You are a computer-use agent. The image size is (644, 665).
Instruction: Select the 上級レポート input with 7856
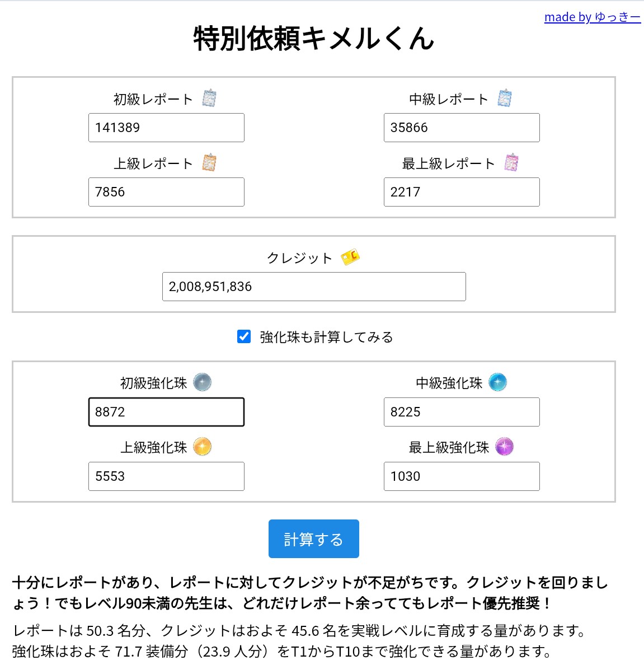pos(166,192)
